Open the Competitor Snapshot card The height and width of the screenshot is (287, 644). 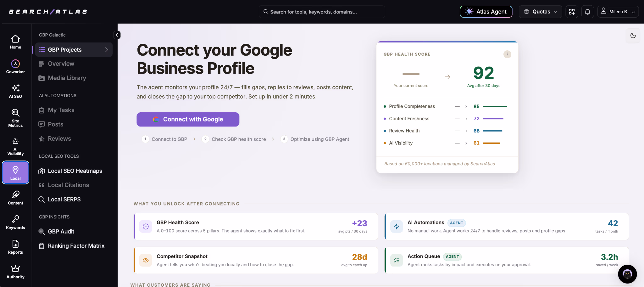(256, 260)
